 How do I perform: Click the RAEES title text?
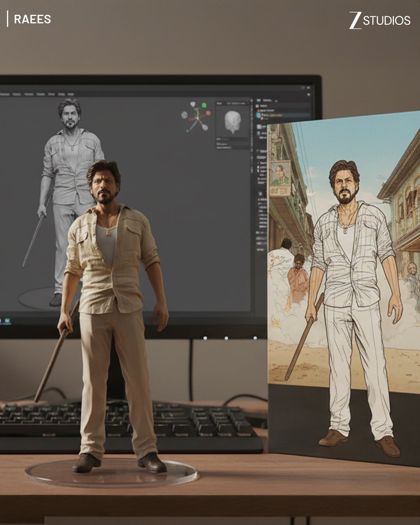click(x=32, y=19)
